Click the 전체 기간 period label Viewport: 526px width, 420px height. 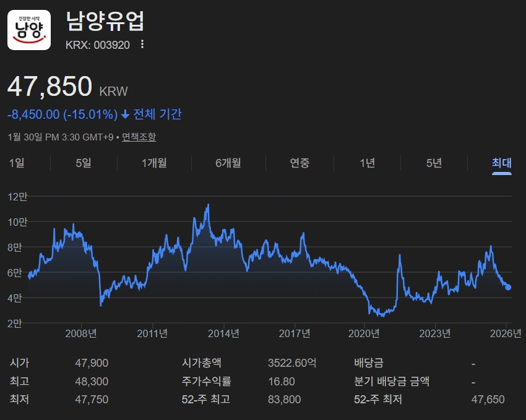(157, 114)
